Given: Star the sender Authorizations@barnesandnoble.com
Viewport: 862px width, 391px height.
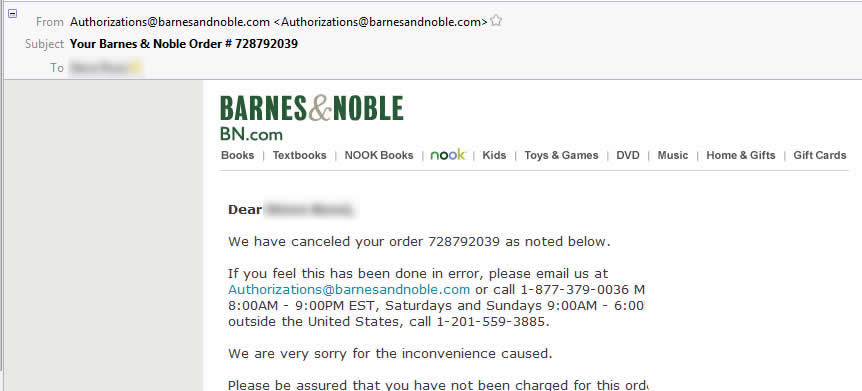Looking at the screenshot, I should coord(496,21).
